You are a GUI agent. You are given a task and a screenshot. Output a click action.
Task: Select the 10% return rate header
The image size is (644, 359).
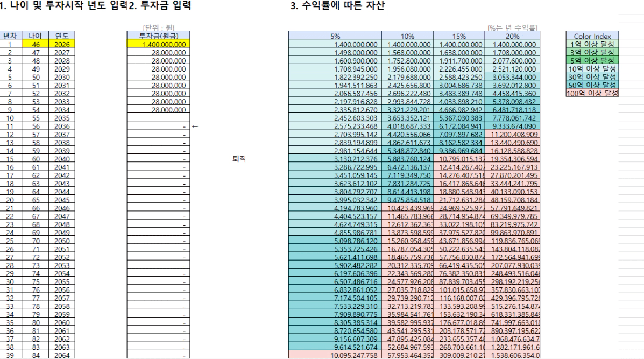pos(407,36)
